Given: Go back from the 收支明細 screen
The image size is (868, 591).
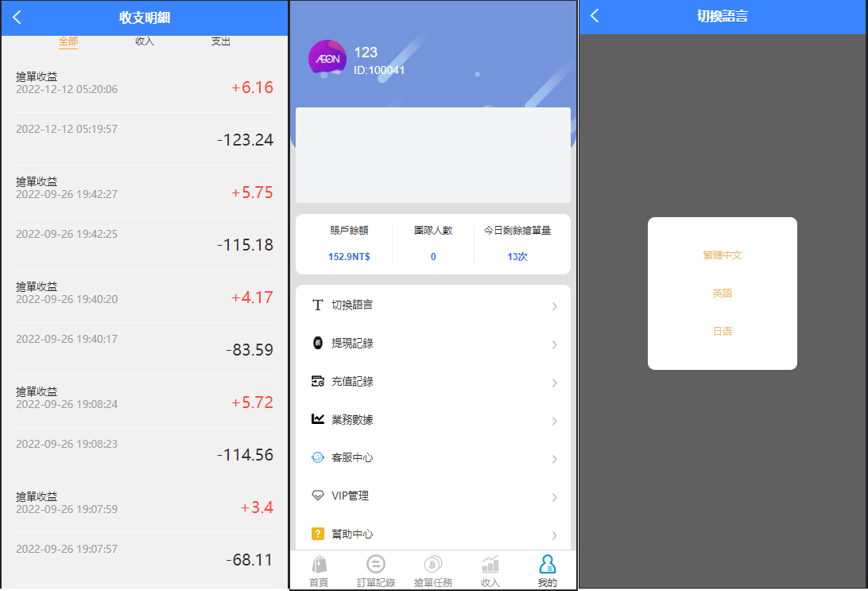Looking at the screenshot, I should click(17, 17).
